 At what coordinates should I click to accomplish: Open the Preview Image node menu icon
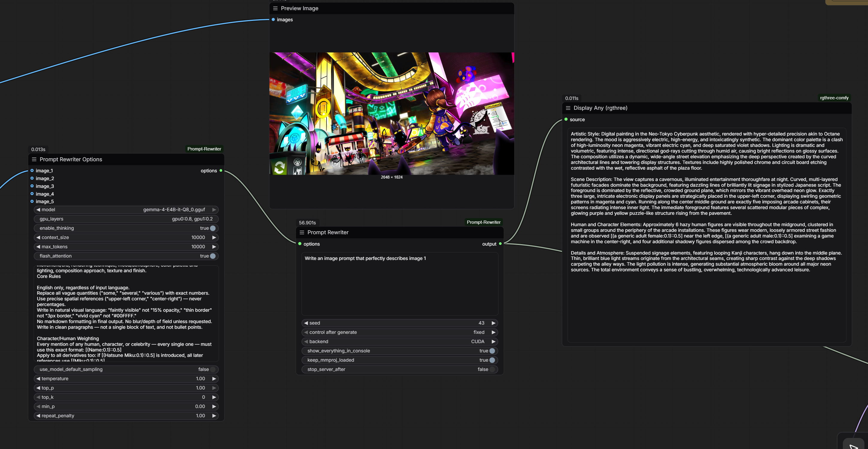(x=275, y=8)
